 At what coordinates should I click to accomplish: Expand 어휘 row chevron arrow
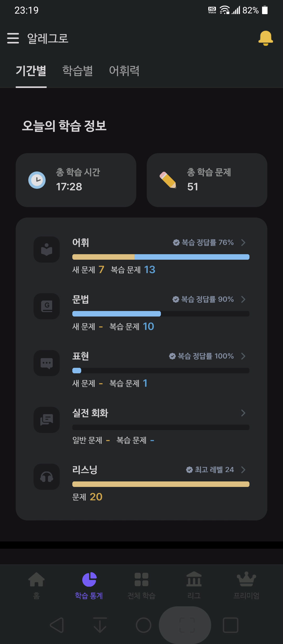point(243,242)
